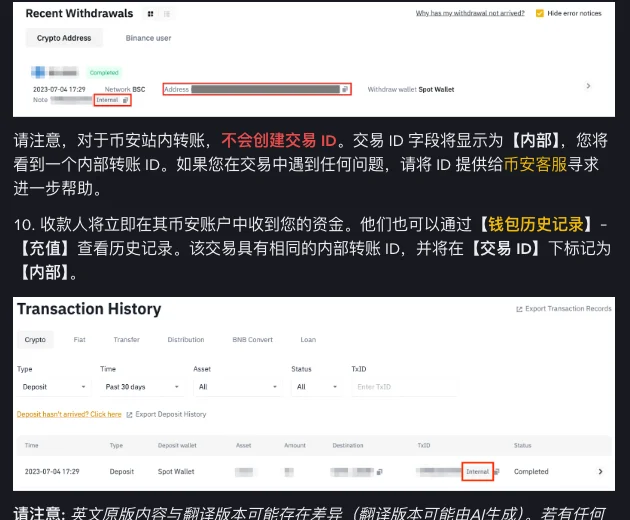Click the Internal label in deposit TxID
Image resolution: width=630 pixels, height=520 pixels.
(x=477, y=472)
